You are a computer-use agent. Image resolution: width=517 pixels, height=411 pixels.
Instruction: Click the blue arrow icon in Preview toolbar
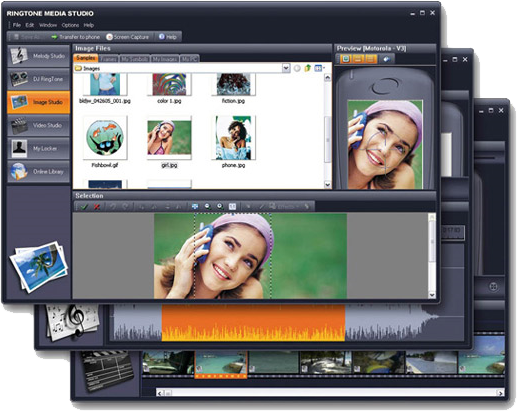(x=386, y=59)
